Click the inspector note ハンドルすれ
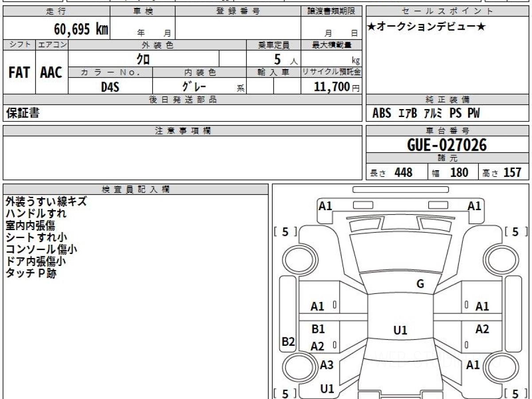This screenshot has height=399, width=532. [36, 213]
